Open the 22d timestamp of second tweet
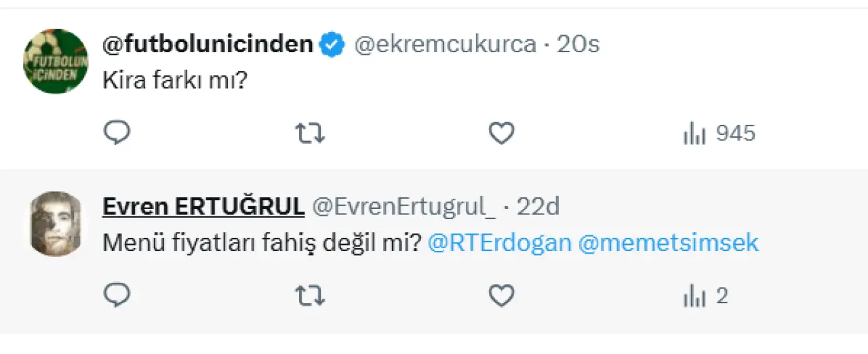This screenshot has width=868, height=354. [x=538, y=207]
